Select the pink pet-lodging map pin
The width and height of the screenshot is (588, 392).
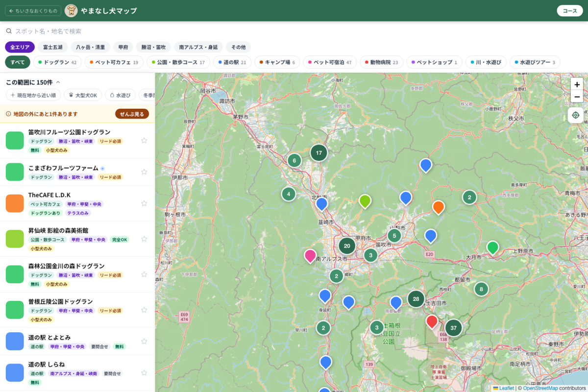point(310,256)
